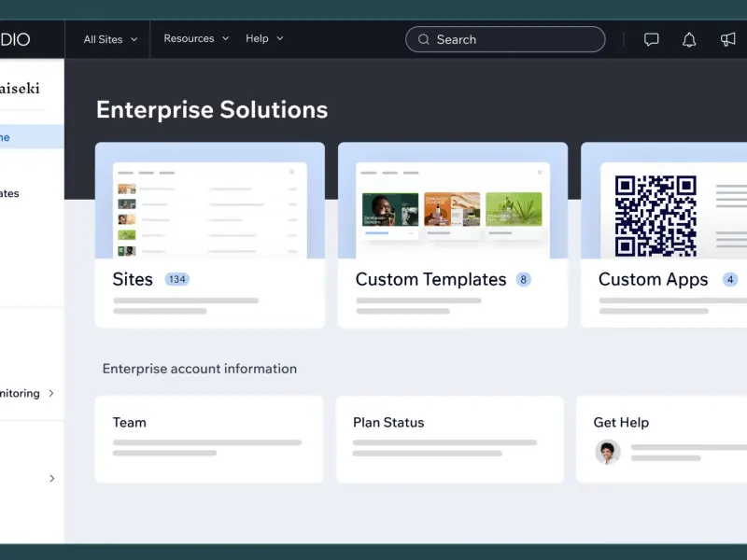
Task: Open the Team card
Action: coord(209,440)
